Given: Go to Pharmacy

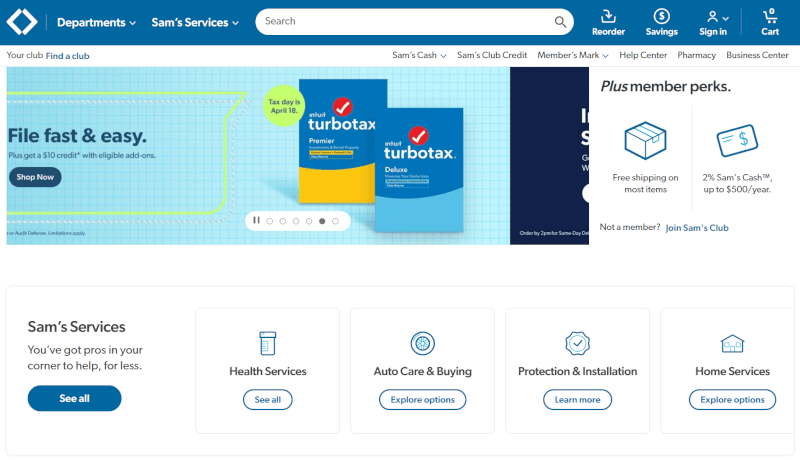Looking at the screenshot, I should click(696, 55).
